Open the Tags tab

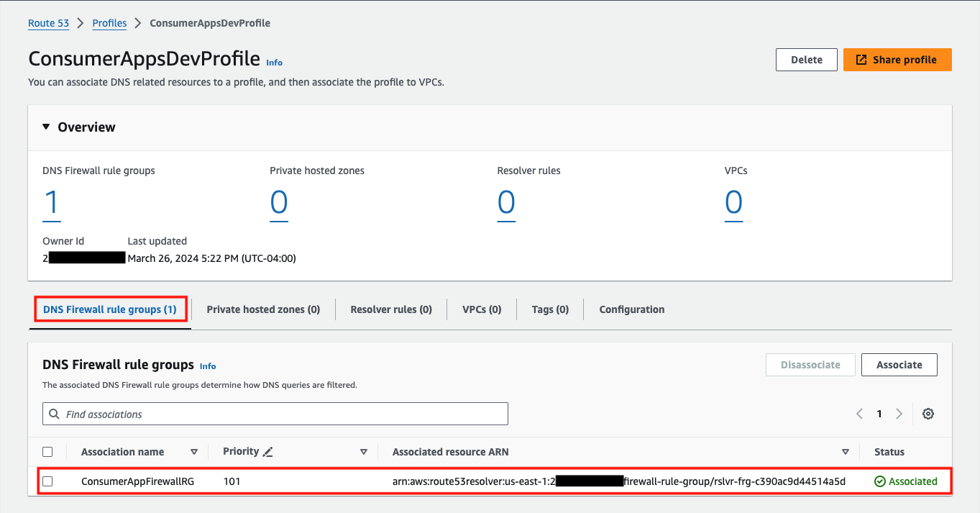550,309
